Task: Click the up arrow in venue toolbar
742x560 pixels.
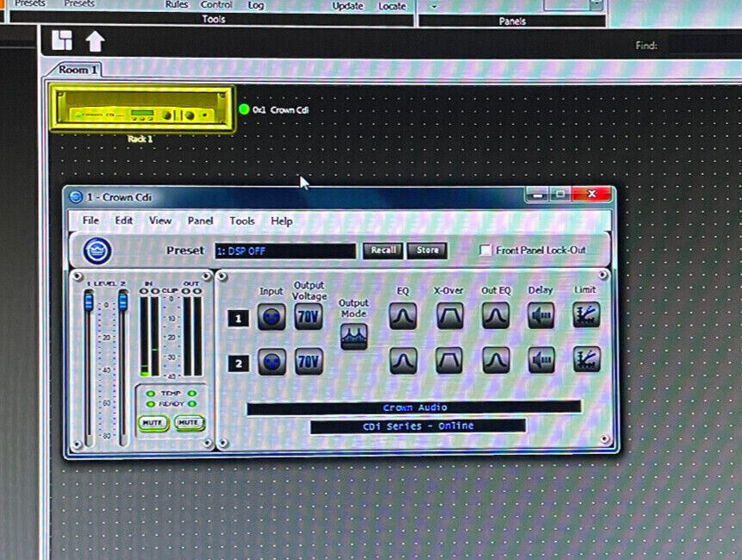Action: (x=95, y=41)
